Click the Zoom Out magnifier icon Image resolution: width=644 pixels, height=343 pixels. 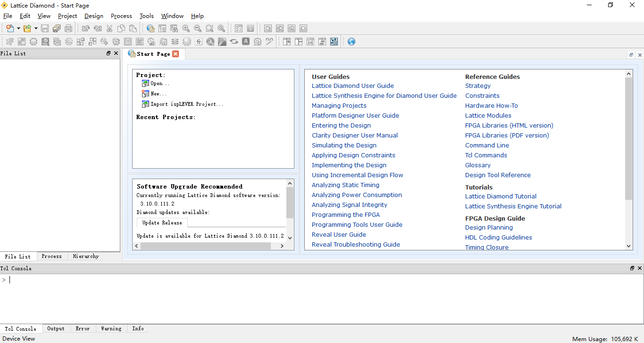click(x=198, y=28)
